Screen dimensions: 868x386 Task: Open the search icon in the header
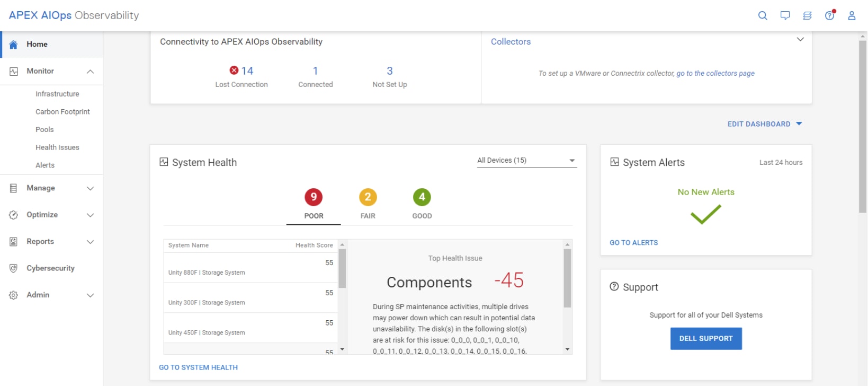coord(763,15)
